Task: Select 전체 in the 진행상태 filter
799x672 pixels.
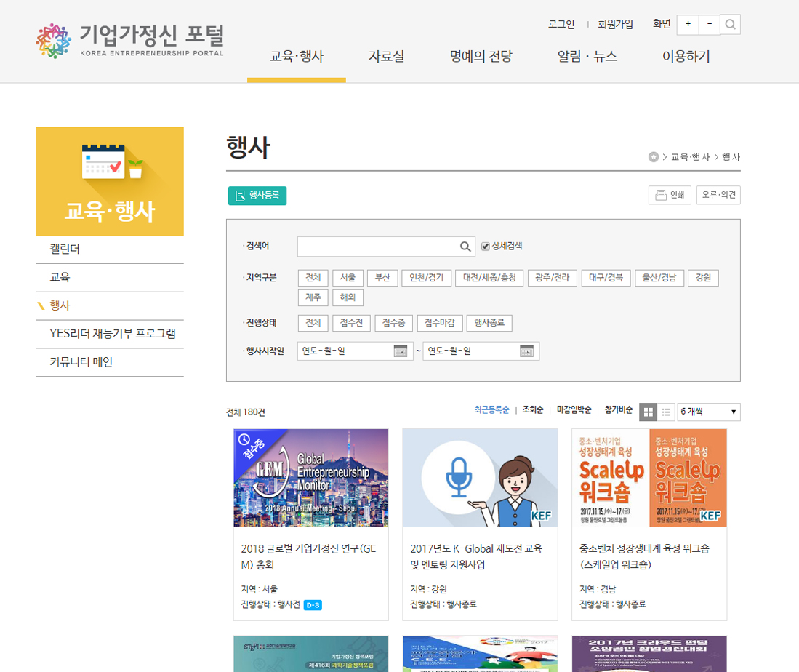Action: pos(313,323)
